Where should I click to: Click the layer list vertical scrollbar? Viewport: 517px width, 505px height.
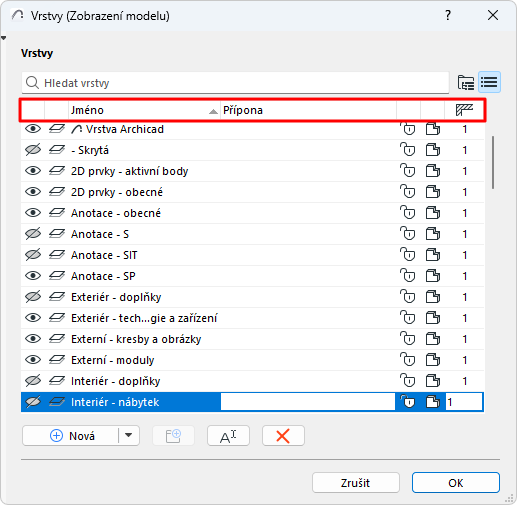pos(493,162)
